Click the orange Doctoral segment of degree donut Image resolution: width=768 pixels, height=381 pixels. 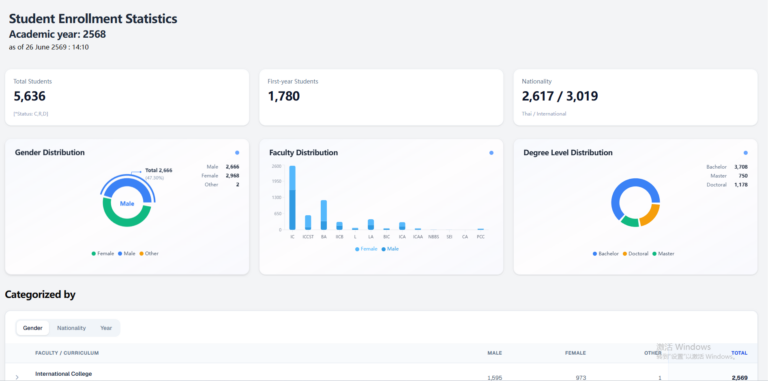(651, 214)
